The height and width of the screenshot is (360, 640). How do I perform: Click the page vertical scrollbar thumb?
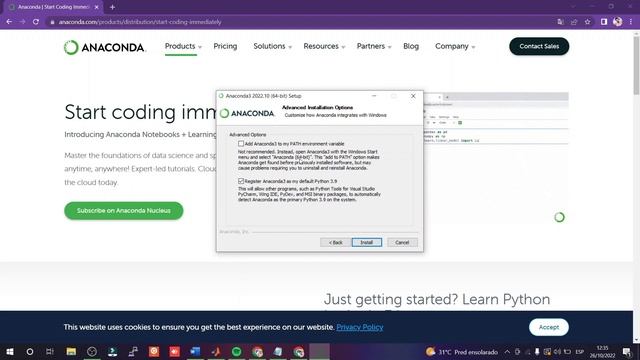click(x=636, y=65)
